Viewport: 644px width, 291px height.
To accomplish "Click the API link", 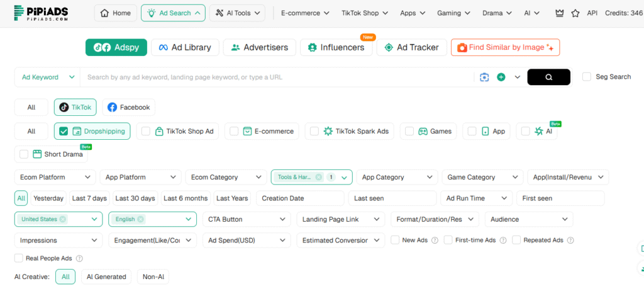I will (592, 13).
